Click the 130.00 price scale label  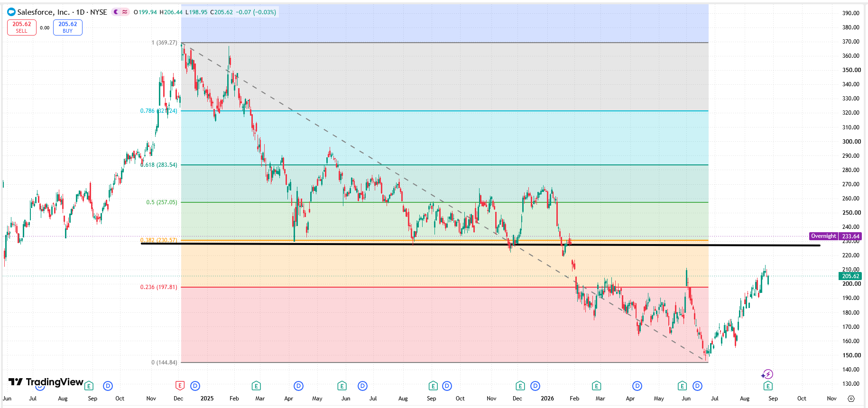[x=851, y=384]
